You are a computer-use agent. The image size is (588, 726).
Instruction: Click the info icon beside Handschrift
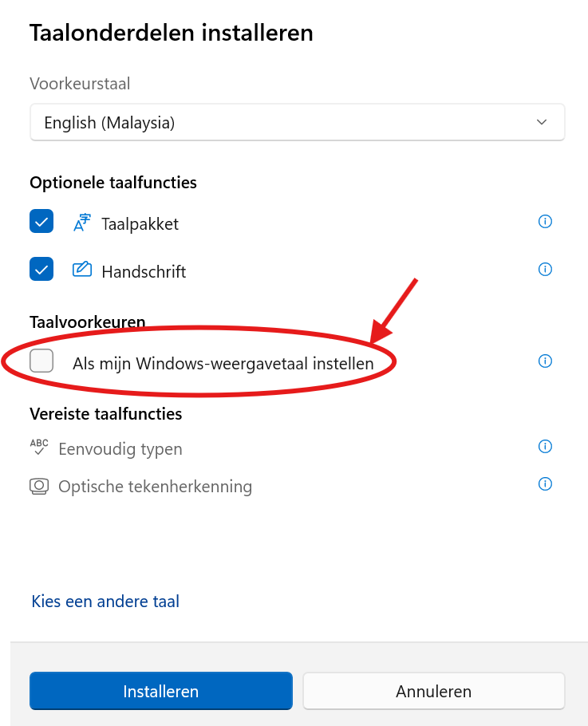click(x=546, y=269)
